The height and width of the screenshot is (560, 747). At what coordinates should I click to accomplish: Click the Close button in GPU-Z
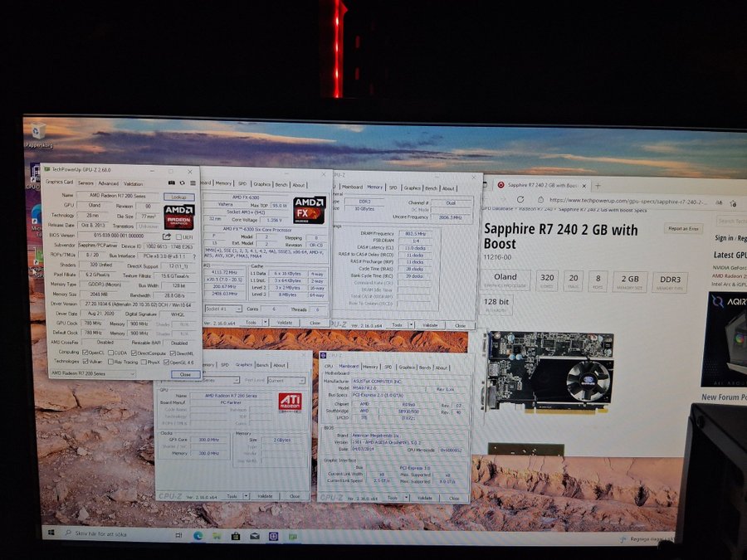(185, 374)
